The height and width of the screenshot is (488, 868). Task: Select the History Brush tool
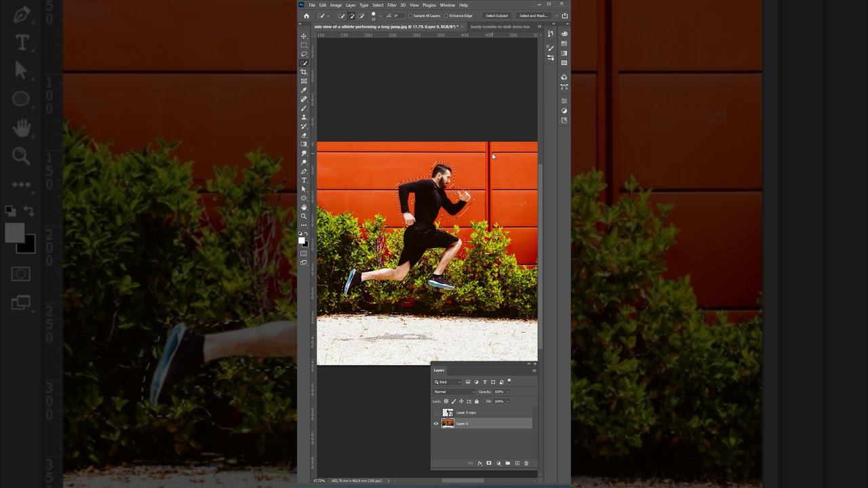click(x=304, y=126)
